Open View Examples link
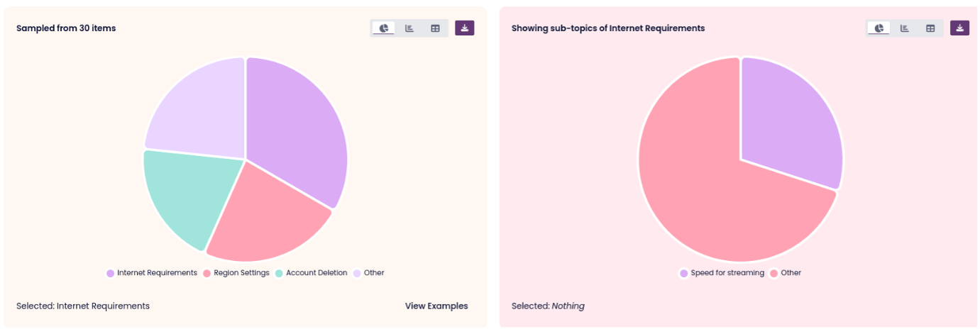This screenshot has height=329, width=980. pyautogui.click(x=436, y=306)
